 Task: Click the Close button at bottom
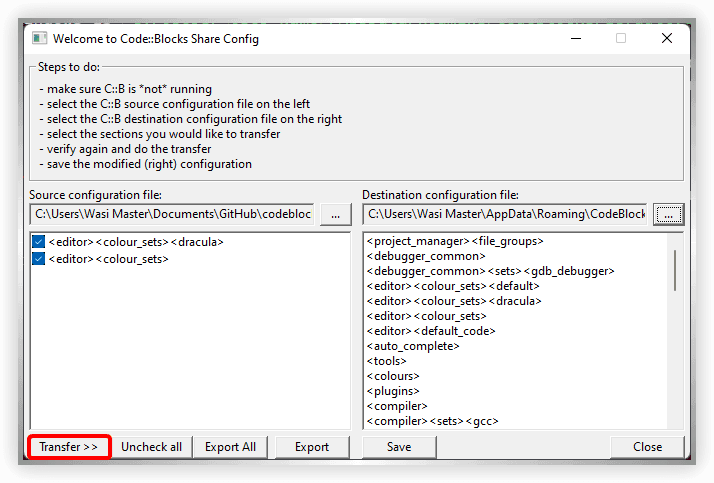647,447
